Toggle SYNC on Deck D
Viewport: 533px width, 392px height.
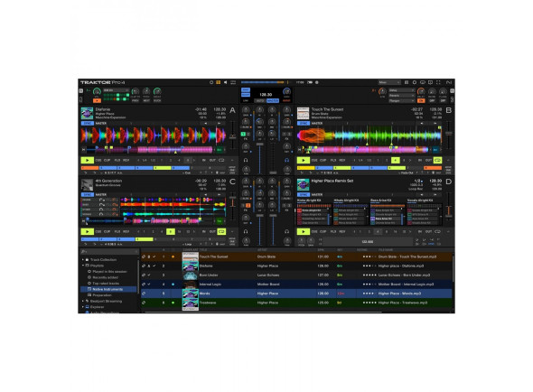click(304, 194)
